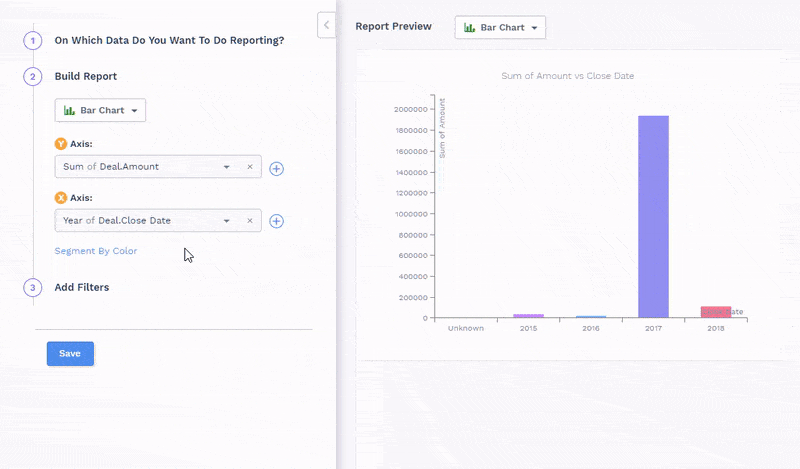Open Bar Chart dropdown in Report Preview
This screenshot has width=800, height=469.
(500, 27)
